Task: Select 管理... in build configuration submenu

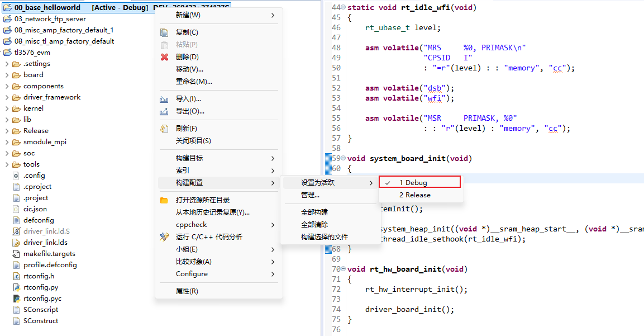Action: (x=330, y=195)
